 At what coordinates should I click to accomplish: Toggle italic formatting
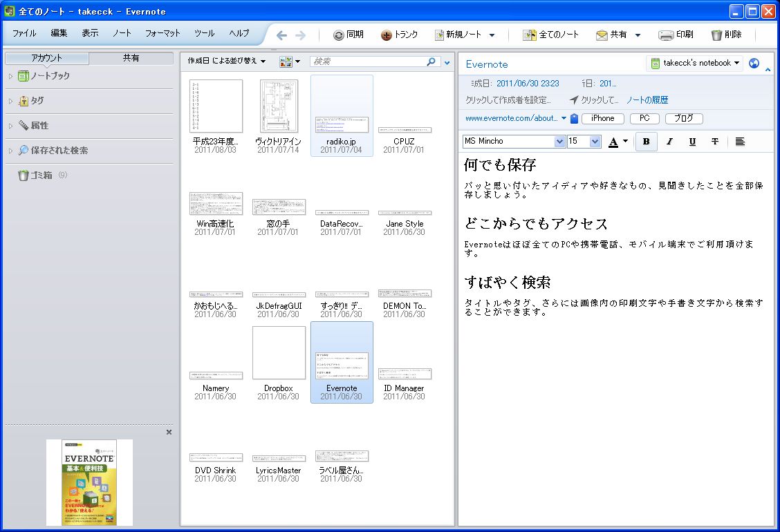[x=669, y=142]
